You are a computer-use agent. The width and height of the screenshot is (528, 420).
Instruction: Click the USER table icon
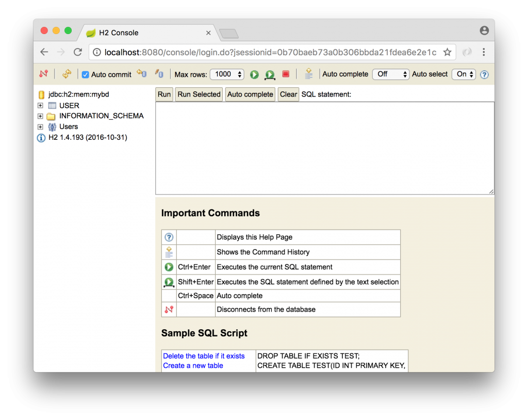pyautogui.click(x=52, y=105)
